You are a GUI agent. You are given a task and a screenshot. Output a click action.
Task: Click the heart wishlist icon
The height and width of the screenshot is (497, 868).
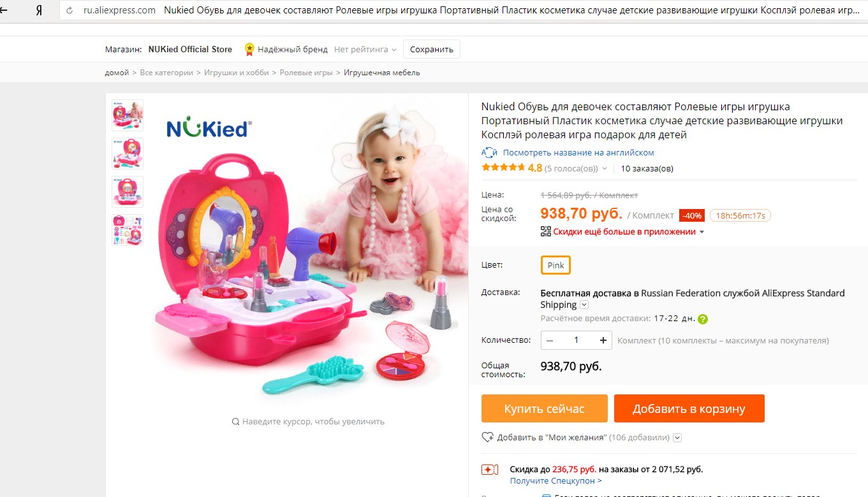click(488, 437)
